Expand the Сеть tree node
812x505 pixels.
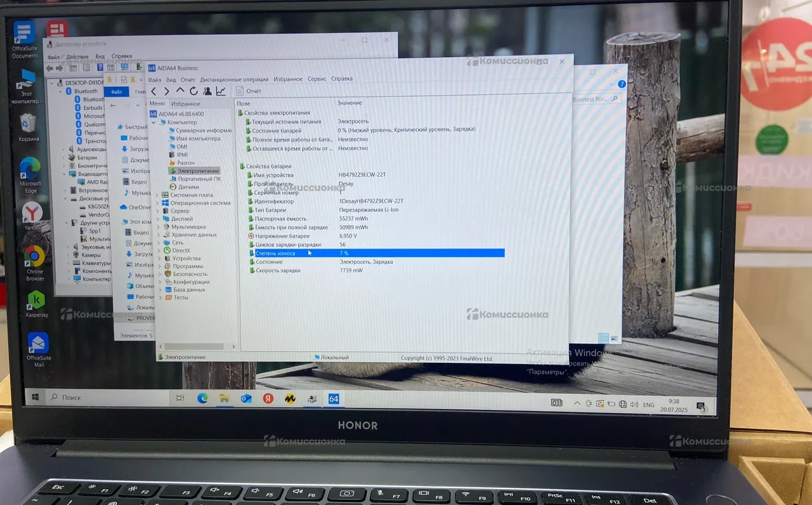pos(159,242)
